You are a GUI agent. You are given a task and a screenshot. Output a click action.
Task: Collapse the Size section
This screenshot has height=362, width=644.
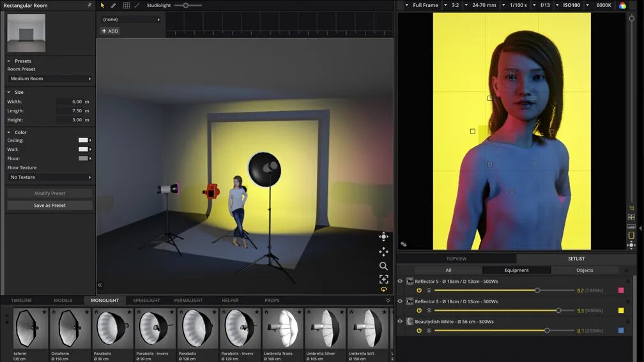tap(9, 92)
